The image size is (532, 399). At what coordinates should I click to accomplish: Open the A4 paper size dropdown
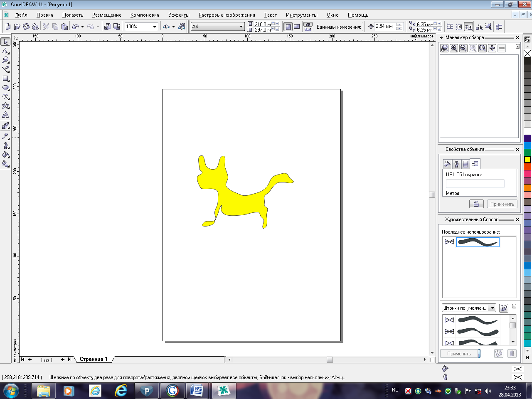click(241, 27)
